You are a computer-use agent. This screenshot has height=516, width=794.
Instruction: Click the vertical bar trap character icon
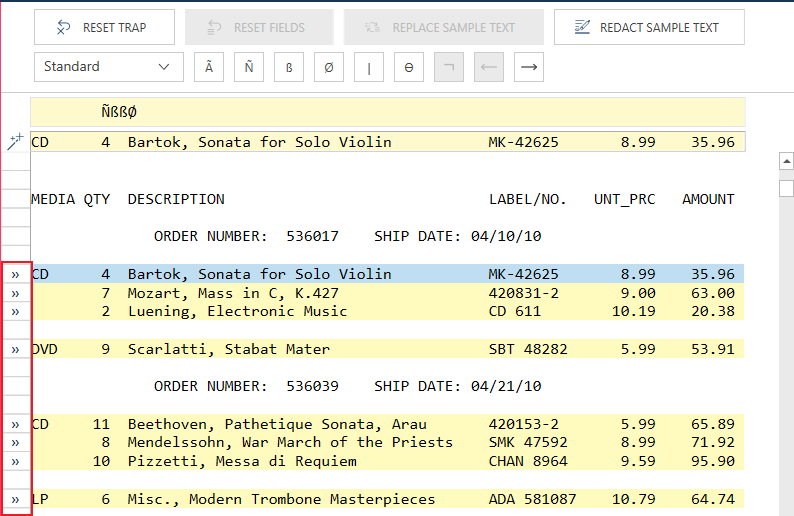tap(369, 67)
